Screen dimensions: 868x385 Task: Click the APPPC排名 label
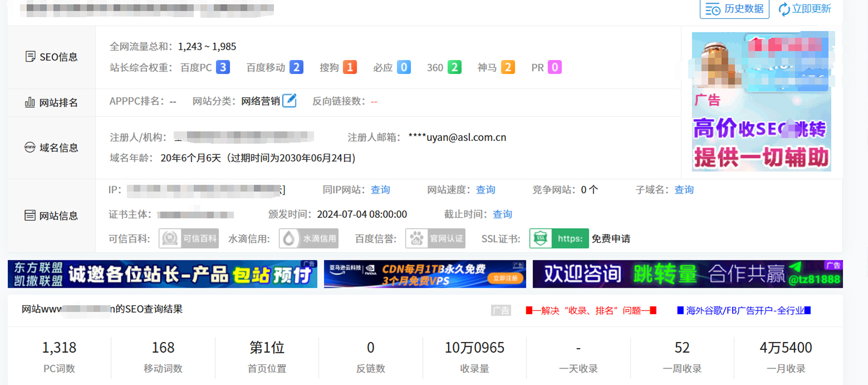pos(137,101)
